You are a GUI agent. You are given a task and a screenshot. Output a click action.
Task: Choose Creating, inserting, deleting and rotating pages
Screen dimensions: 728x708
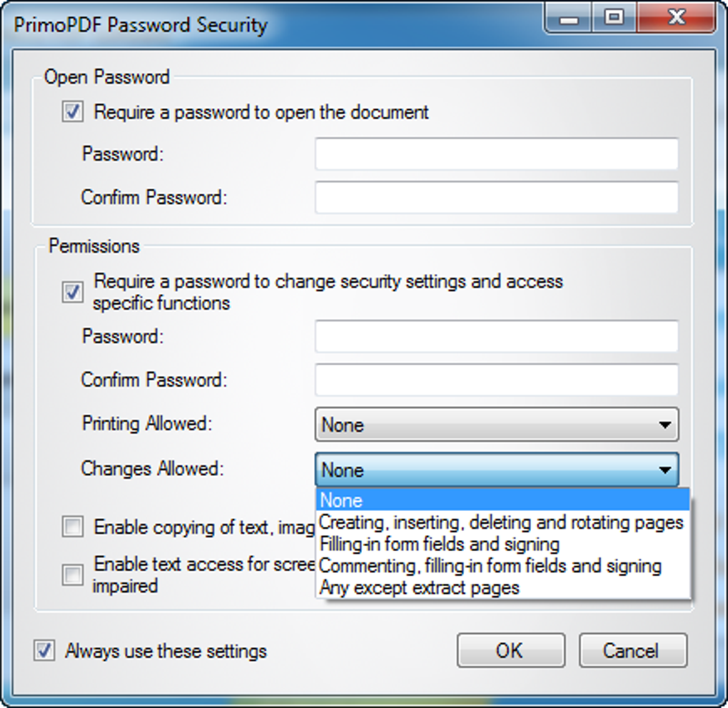501,522
